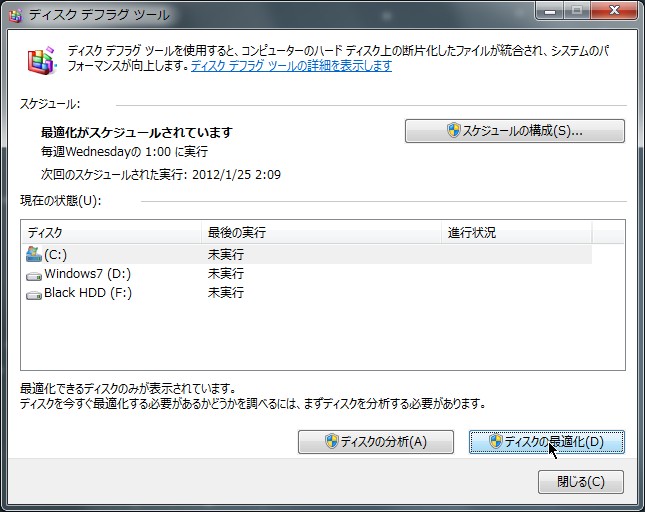Click the large defragmenter icon in the header
645x512 pixels.
(39, 61)
